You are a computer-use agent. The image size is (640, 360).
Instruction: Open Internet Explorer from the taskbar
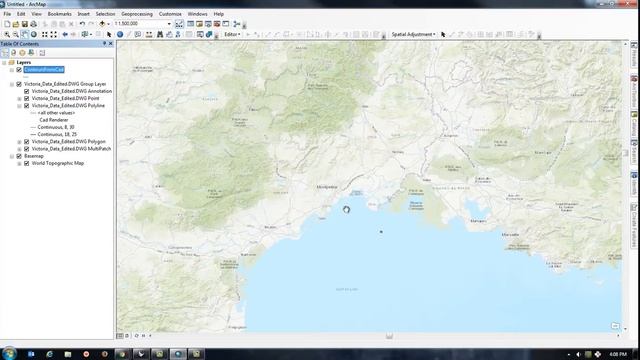pos(49,354)
